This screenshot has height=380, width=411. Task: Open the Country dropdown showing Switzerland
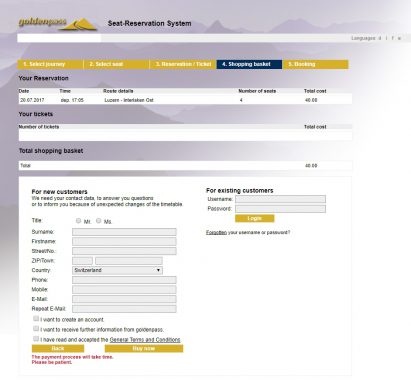click(x=117, y=270)
